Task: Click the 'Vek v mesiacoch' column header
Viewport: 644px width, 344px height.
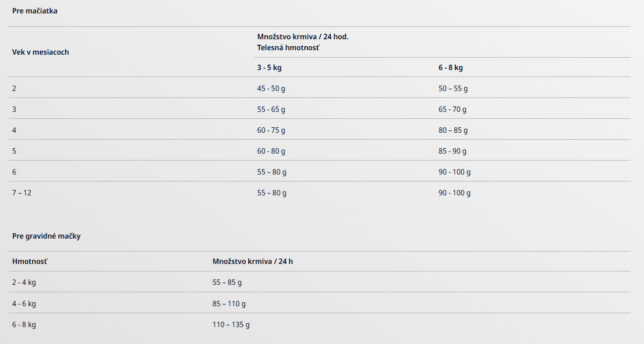Action: (x=41, y=52)
